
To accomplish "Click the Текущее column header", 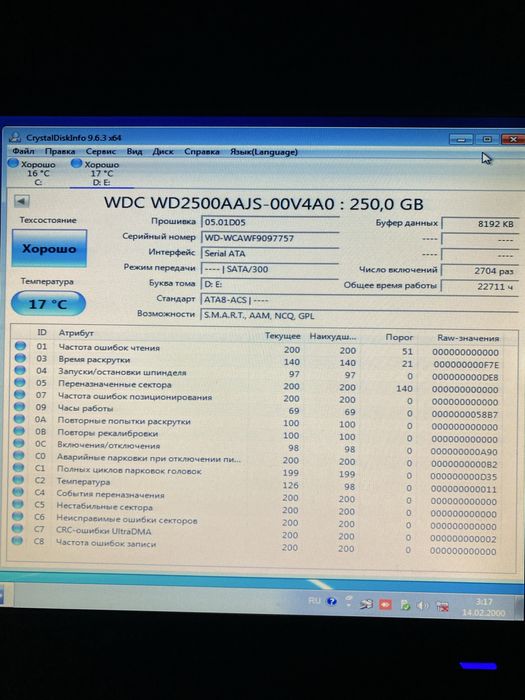I will tap(283, 336).
